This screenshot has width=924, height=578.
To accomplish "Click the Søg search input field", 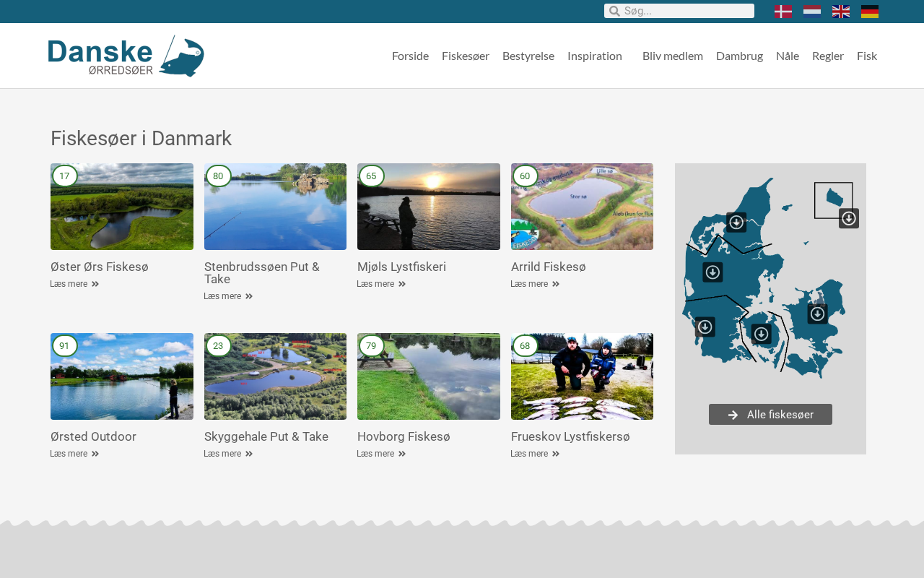I will pos(686,11).
